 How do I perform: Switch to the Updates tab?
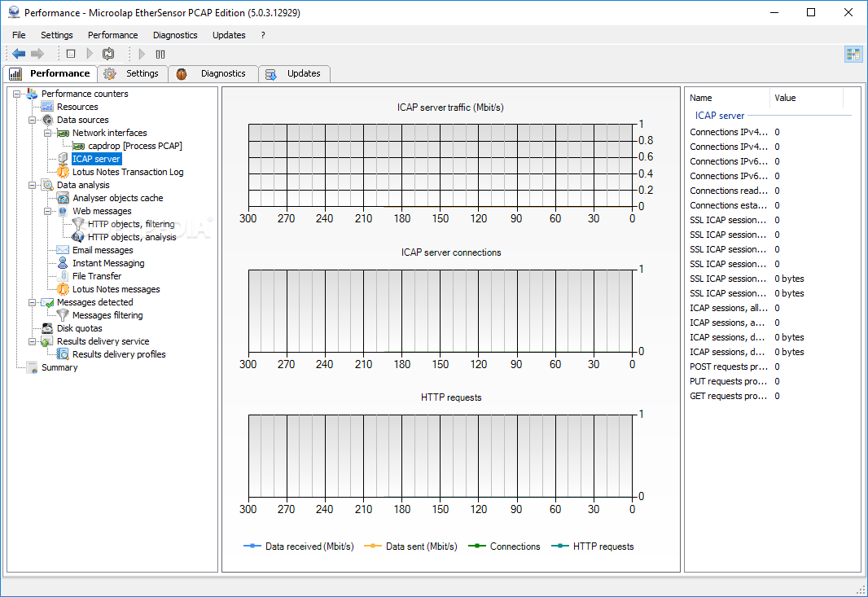point(294,73)
